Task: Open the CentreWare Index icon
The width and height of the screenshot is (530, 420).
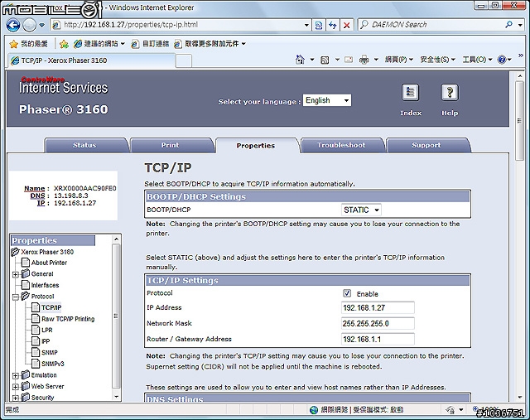Action: coord(411,92)
